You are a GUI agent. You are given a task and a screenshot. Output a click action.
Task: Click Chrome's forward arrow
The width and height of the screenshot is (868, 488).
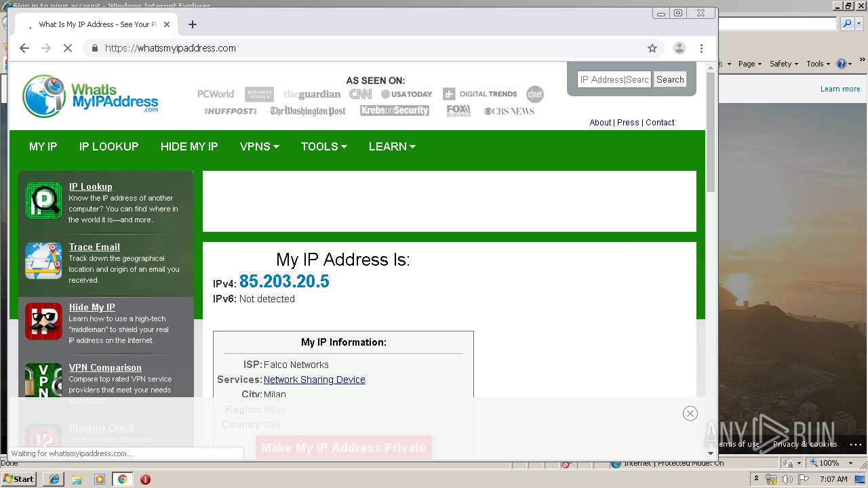46,48
